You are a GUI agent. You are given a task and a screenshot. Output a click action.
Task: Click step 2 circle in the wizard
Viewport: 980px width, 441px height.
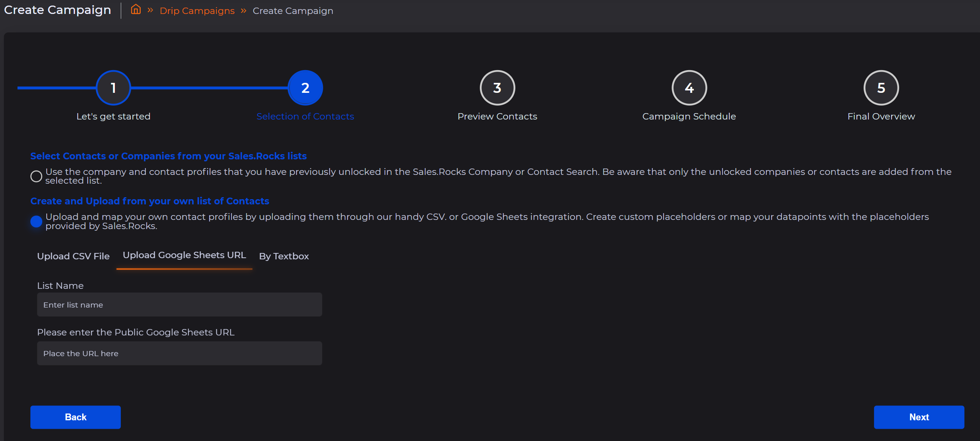click(x=305, y=88)
